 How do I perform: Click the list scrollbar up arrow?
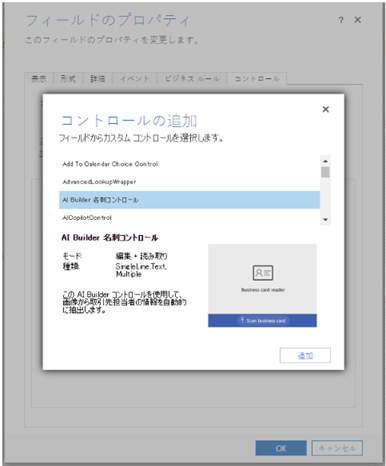(325, 161)
